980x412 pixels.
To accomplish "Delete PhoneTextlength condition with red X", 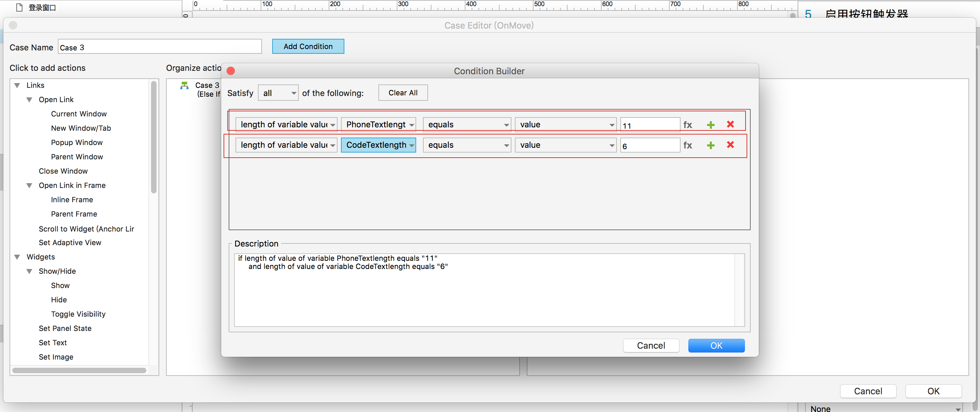I will (x=730, y=125).
